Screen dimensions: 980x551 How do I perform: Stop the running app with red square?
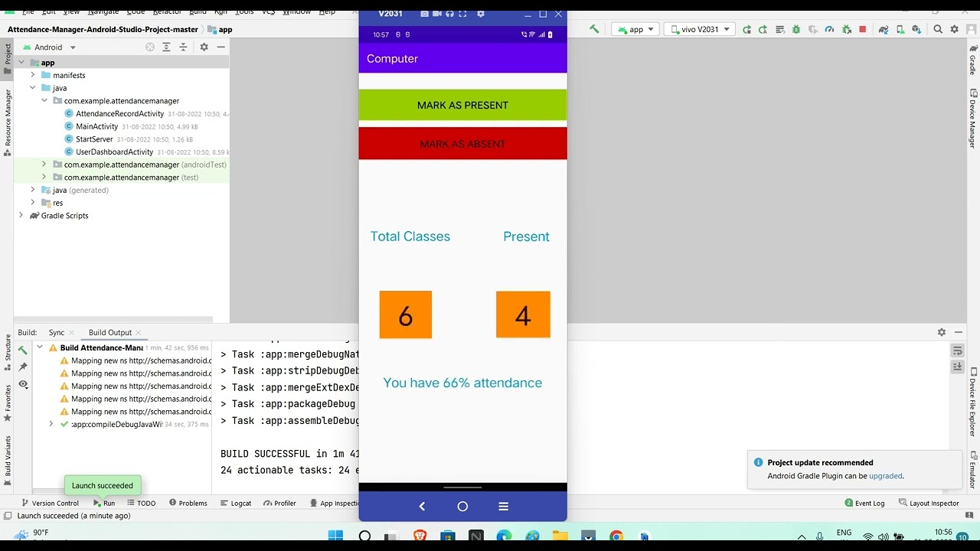[862, 29]
